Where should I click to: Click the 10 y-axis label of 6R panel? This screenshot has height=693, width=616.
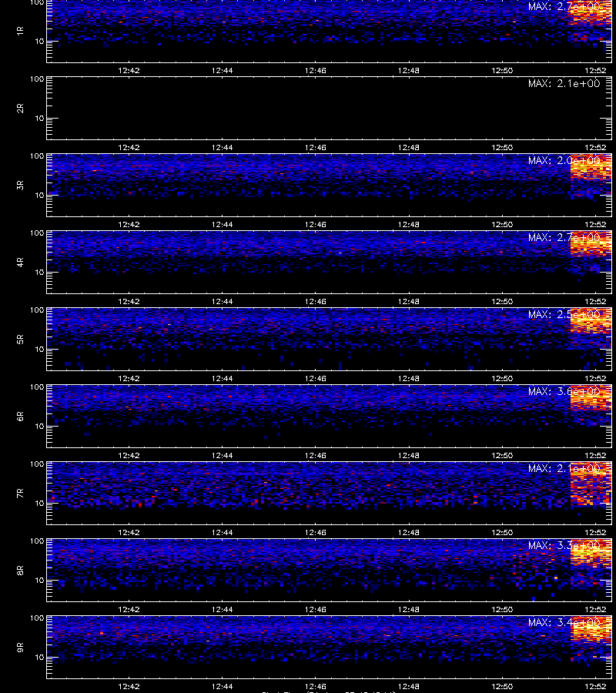pyautogui.click(x=39, y=427)
